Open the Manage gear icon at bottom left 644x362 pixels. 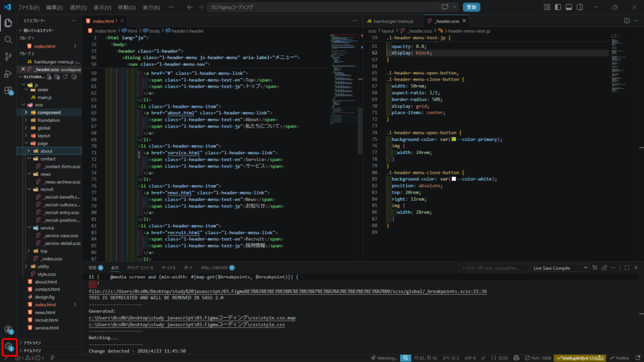pyautogui.click(x=9, y=346)
